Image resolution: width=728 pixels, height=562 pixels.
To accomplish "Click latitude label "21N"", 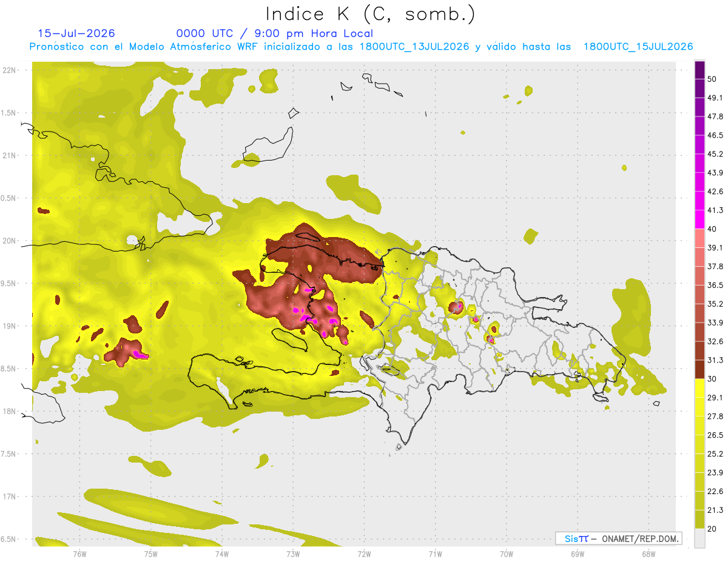I will coord(9,155).
